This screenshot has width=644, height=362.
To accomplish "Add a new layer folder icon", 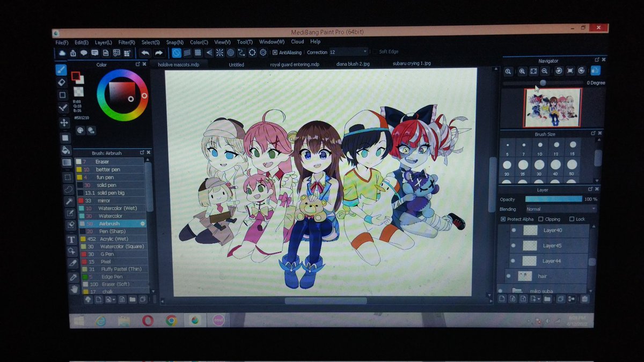I will click(x=547, y=299).
